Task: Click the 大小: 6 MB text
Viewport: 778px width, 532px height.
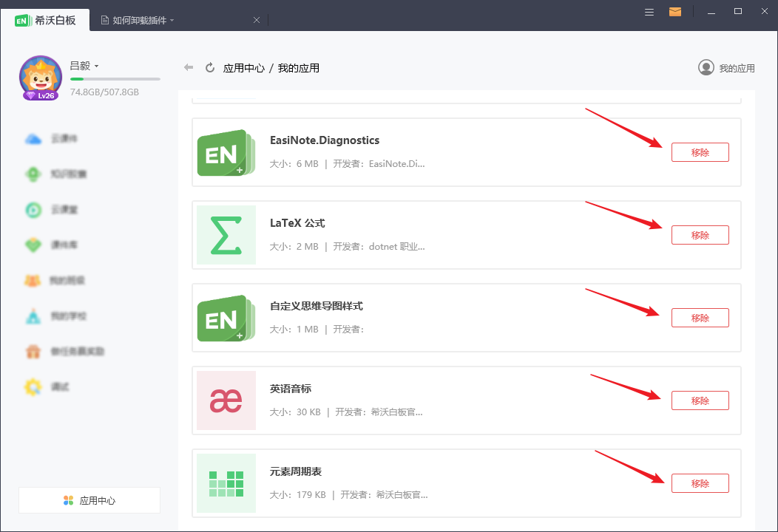Action: tap(294, 164)
